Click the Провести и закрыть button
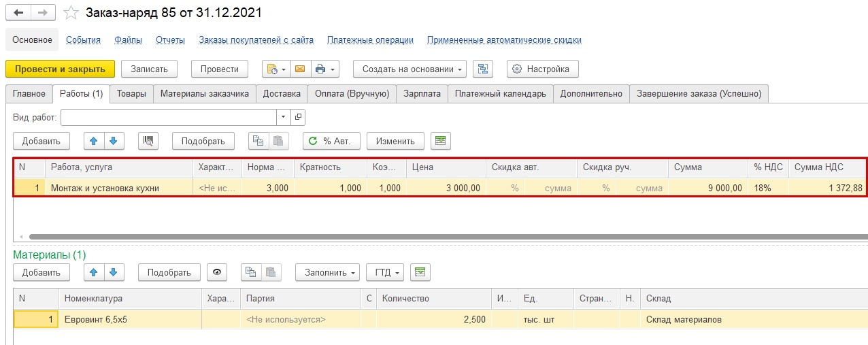The height and width of the screenshot is (345, 868). coord(60,69)
